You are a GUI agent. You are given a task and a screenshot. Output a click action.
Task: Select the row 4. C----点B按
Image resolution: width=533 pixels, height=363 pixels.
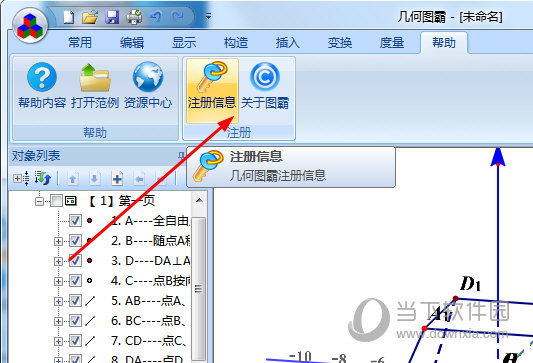pos(150,281)
